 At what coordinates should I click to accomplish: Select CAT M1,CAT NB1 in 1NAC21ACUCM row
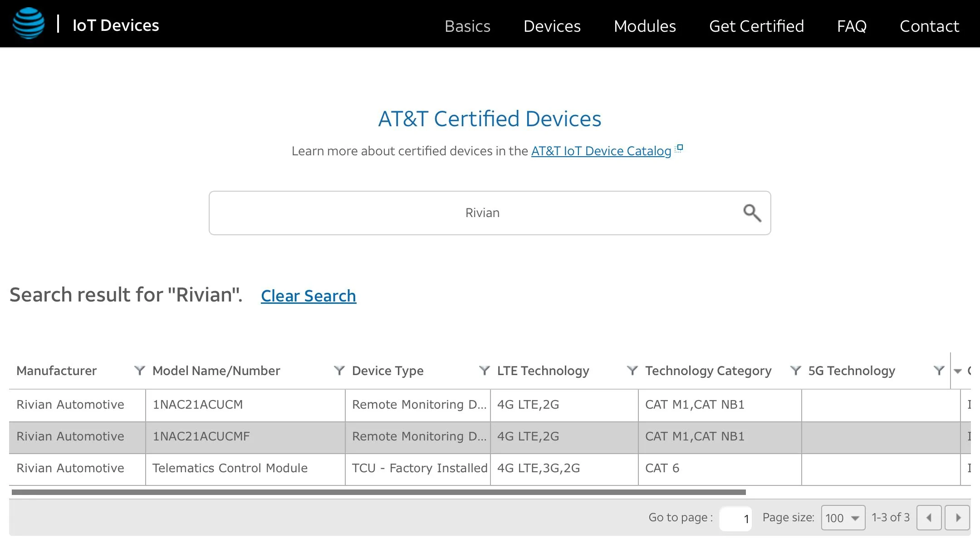tap(720, 405)
